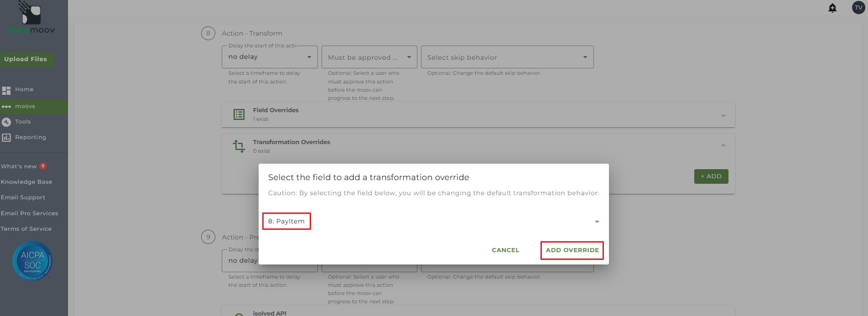868x316 pixels.
Task: Click the Tools wrench icon
Action: click(x=6, y=122)
